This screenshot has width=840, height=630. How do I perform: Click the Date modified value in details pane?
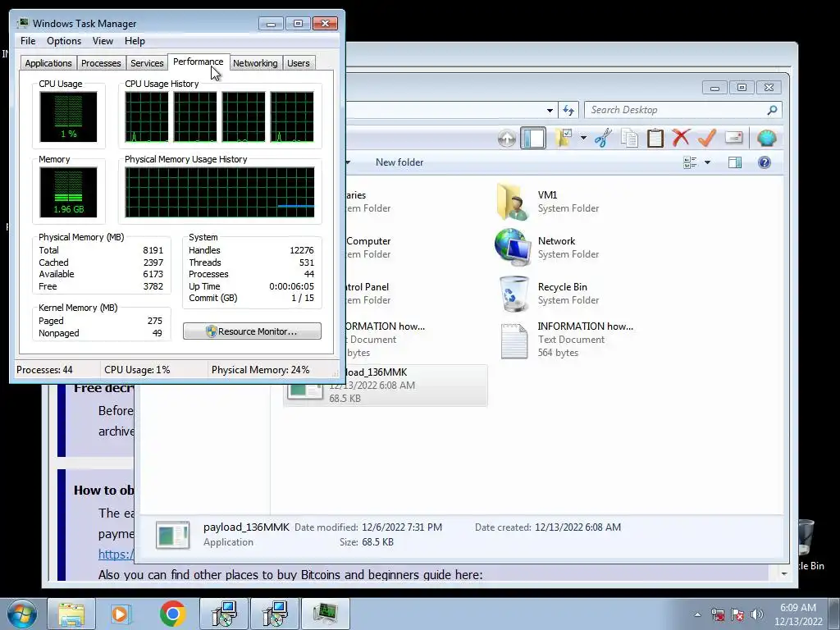coord(402,527)
